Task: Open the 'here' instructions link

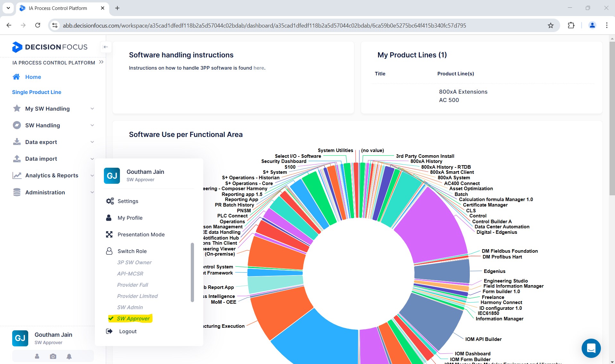Action: pos(259,68)
